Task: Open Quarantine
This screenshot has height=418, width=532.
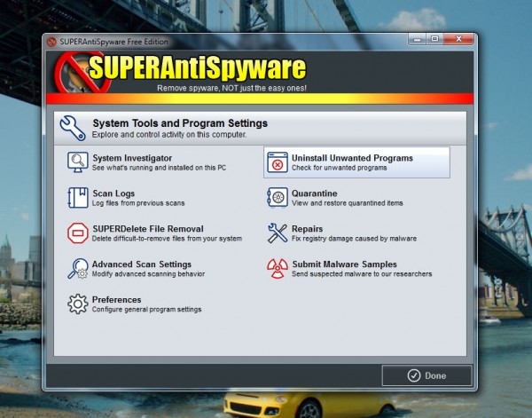Action: 357,198
